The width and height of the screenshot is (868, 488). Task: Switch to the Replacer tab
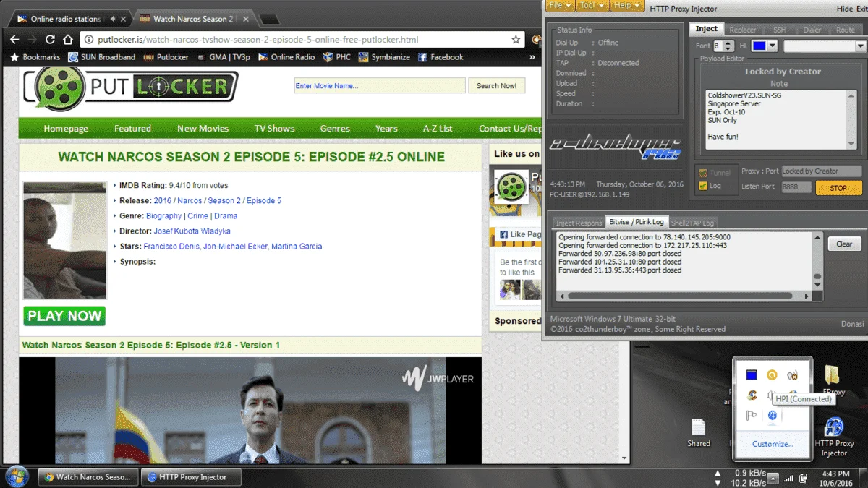(742, 30)
